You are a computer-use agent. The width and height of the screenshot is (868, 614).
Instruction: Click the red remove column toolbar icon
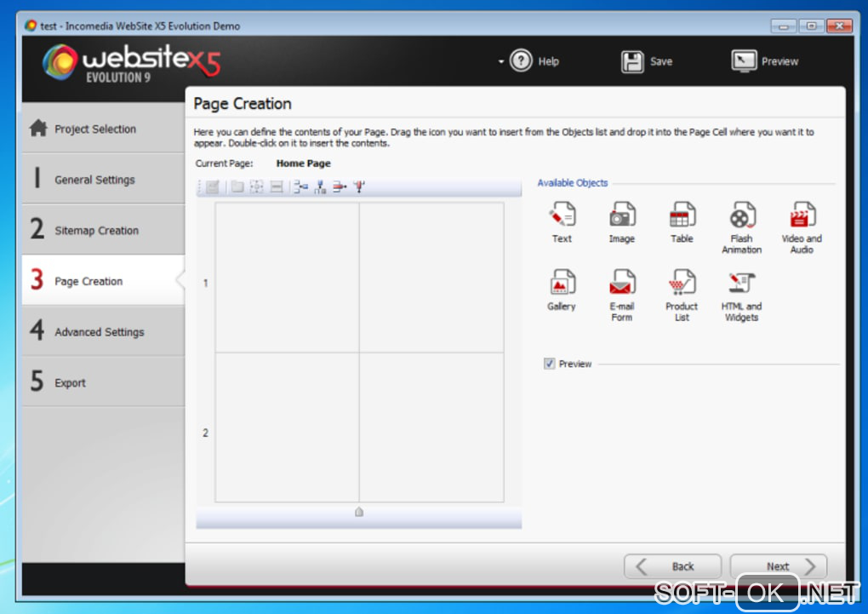point(359,186)
